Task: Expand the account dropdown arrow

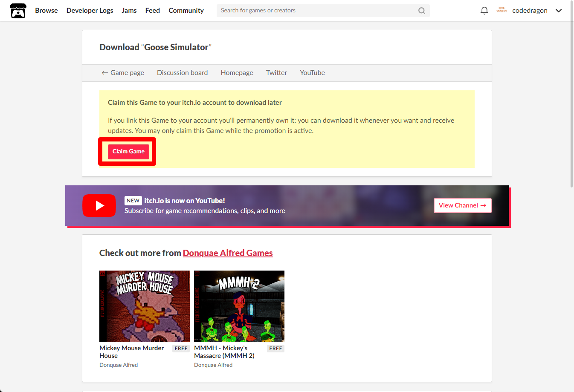Action: coord(559,11)
